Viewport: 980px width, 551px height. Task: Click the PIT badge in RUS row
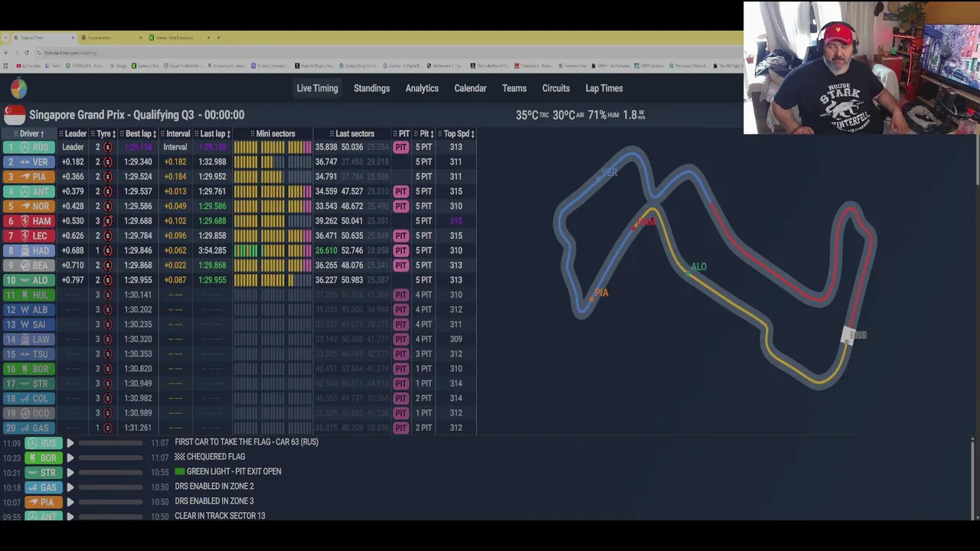pyautogui.click(x=401, y=147)
